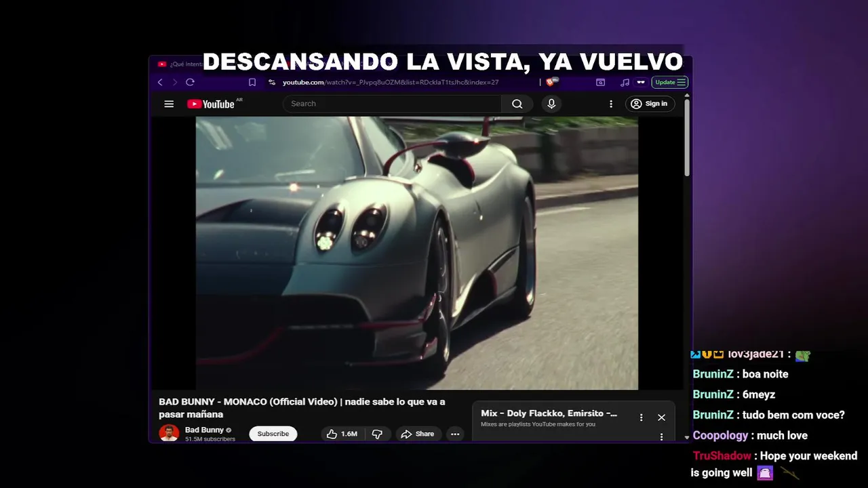
Task: Click chat username TruShadow
Action: pyautogui.click(x=722, y=456)
